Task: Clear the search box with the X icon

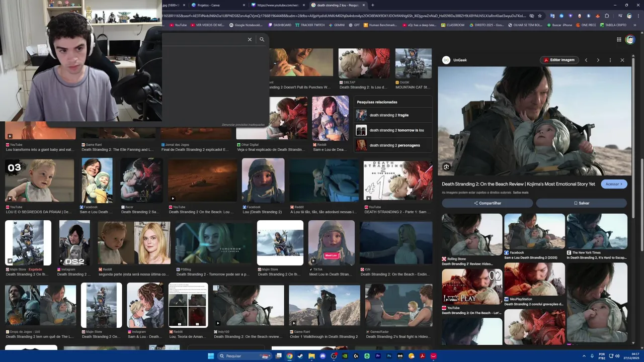Action: coord(250,39)
